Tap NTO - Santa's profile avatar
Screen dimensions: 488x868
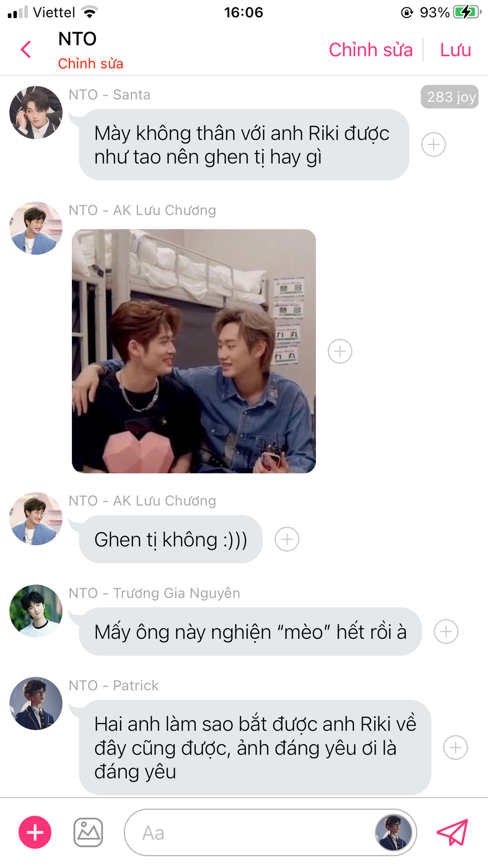(x=36, y=113)
